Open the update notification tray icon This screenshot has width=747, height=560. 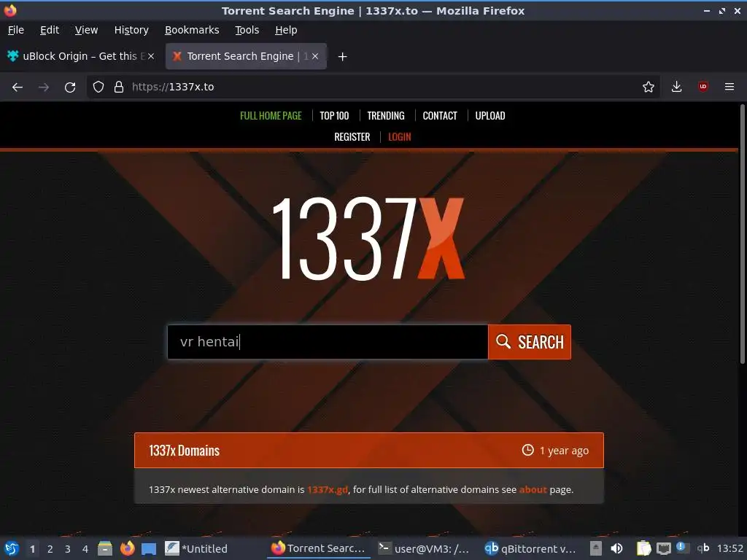pos(682,547)
